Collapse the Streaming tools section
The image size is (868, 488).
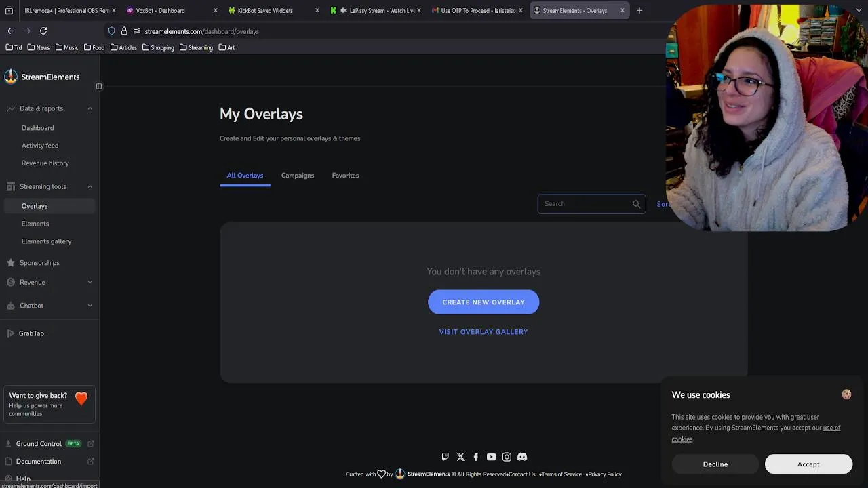click(90, 186)
